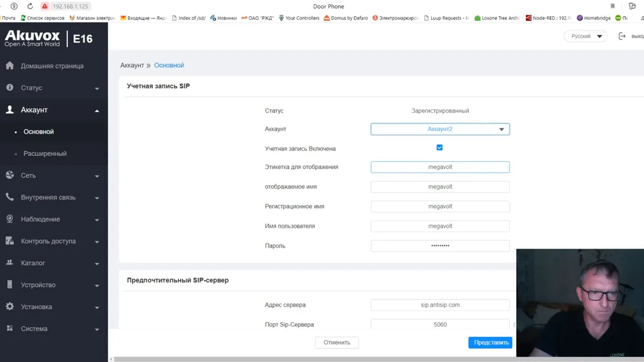Reload the page with browser refresh icon

pos(30,7)
